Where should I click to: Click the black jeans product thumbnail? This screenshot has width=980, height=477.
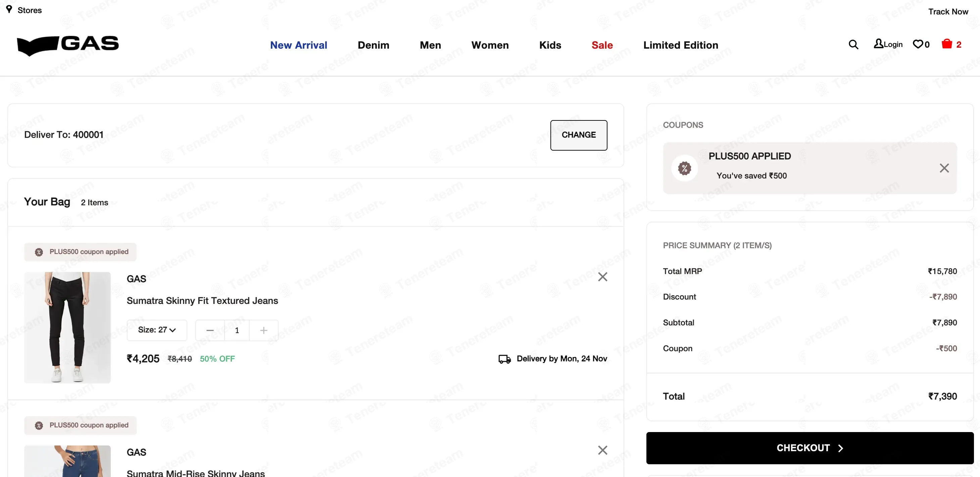[67, 327]
